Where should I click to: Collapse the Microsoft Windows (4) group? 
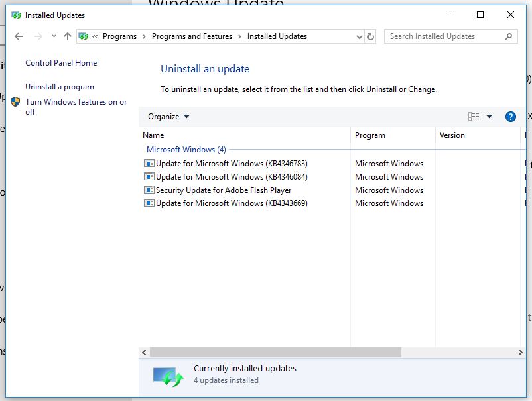tap(186, 150)
